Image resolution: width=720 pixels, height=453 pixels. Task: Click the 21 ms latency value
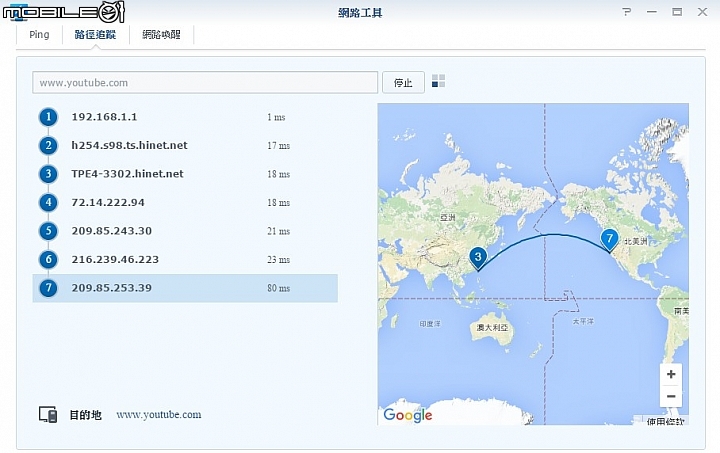(x=279, y=231)
